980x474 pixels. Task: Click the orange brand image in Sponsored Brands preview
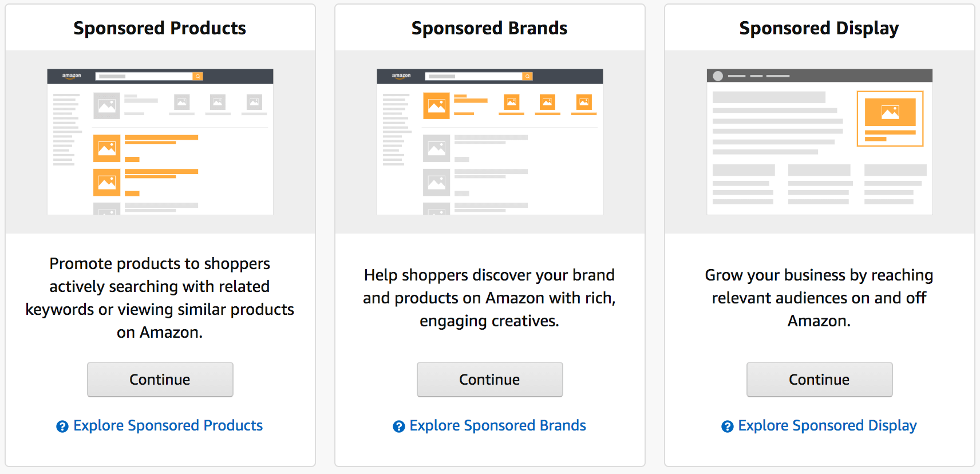[436, 106]
